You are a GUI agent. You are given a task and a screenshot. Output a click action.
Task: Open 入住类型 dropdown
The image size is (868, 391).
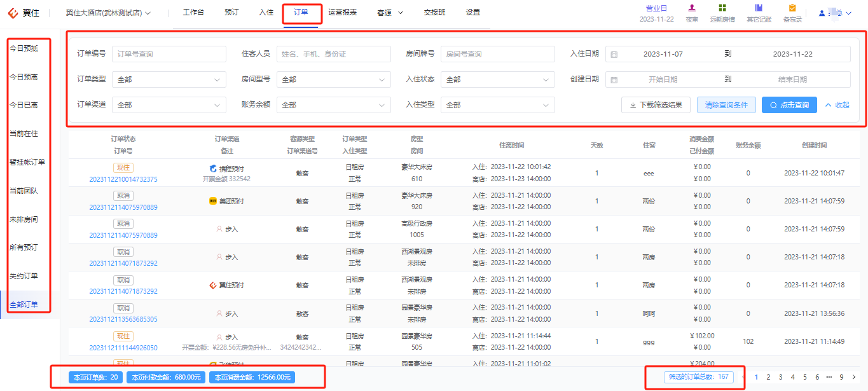(497, 105)
